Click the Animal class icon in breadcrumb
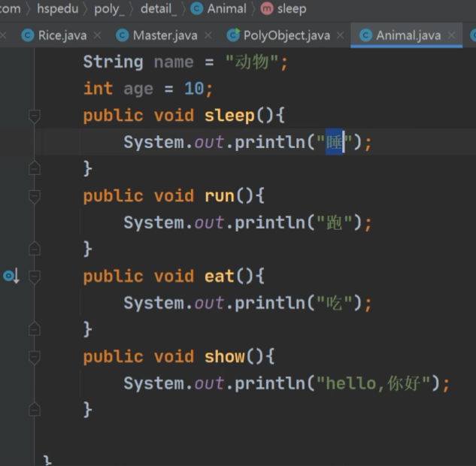The height and width of the screenshot is (466, 476). click(196, 9)
